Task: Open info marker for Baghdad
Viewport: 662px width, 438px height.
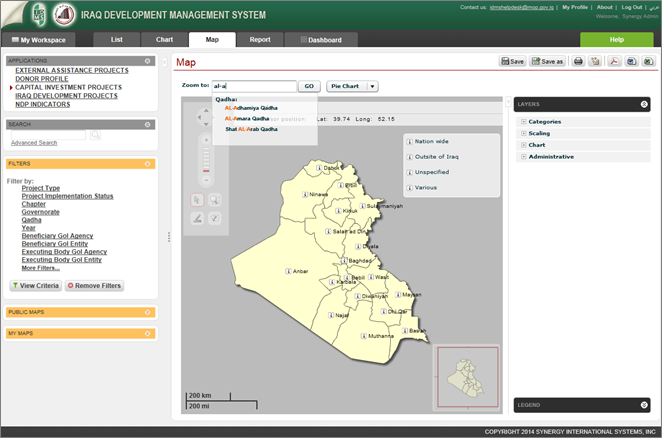Action: 344,261
